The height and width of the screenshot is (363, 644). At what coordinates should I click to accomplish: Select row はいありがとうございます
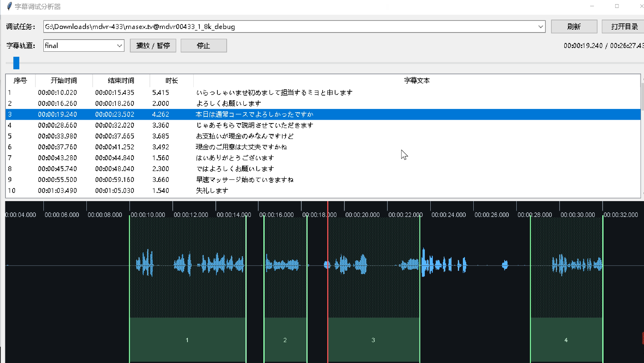click(323, 158)
